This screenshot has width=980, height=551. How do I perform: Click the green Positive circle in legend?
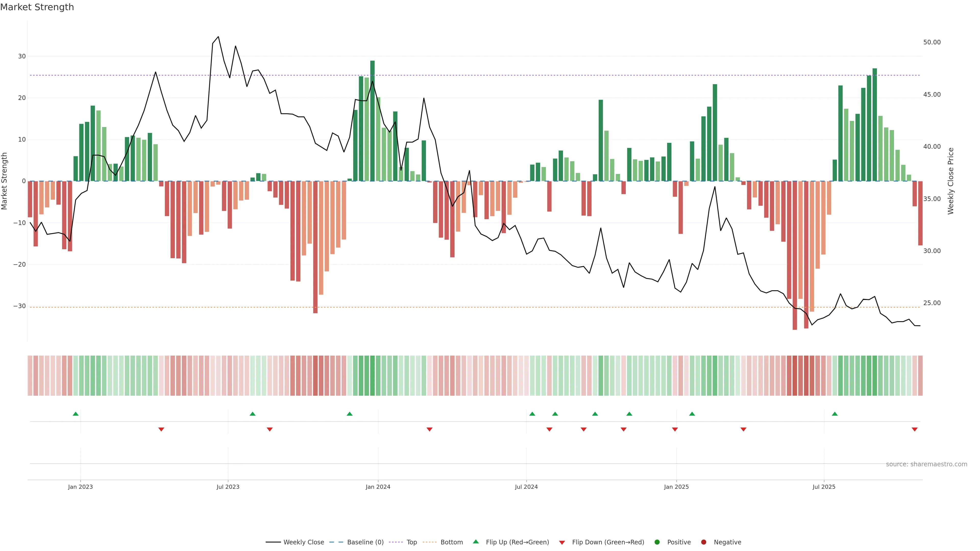pyautogui.click(x=657, y=542)
